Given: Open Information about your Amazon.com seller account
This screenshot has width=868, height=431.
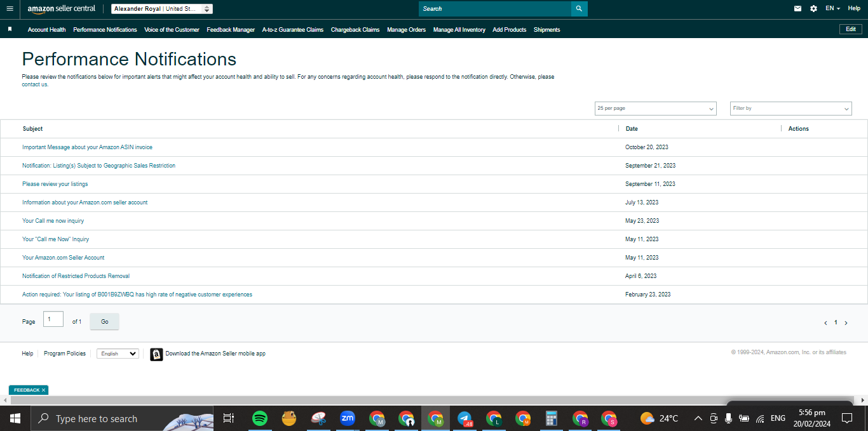Looking at the screenshot, I should 85,202.
